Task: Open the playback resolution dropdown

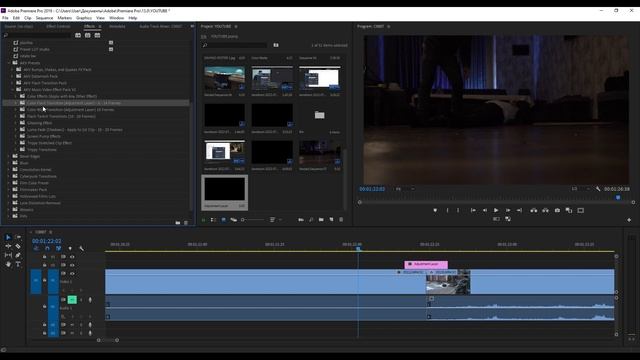Action: pyautogui.click(x=581, y=189)
